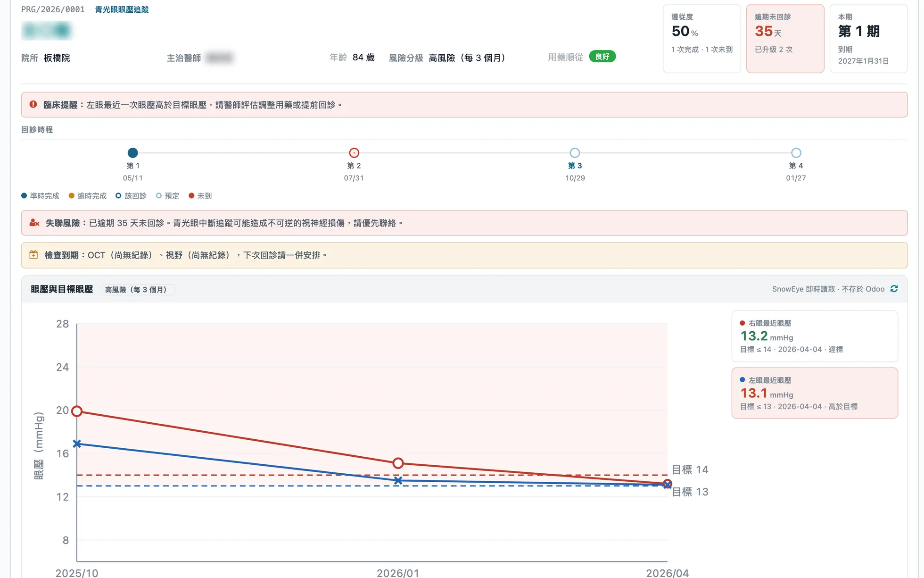Select scheduled visit 第 3 marker 10/29
The height and width of the screenshot is (578, 924).
[575, 153]
